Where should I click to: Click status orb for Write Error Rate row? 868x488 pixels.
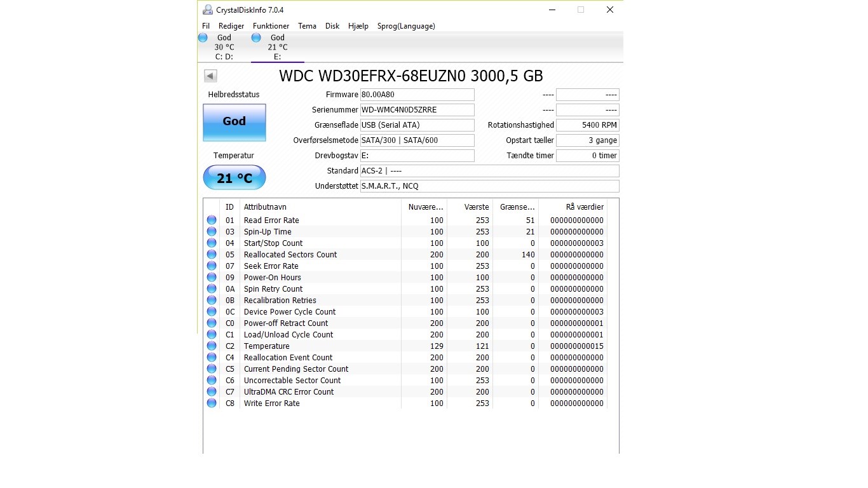click(212, 403)
